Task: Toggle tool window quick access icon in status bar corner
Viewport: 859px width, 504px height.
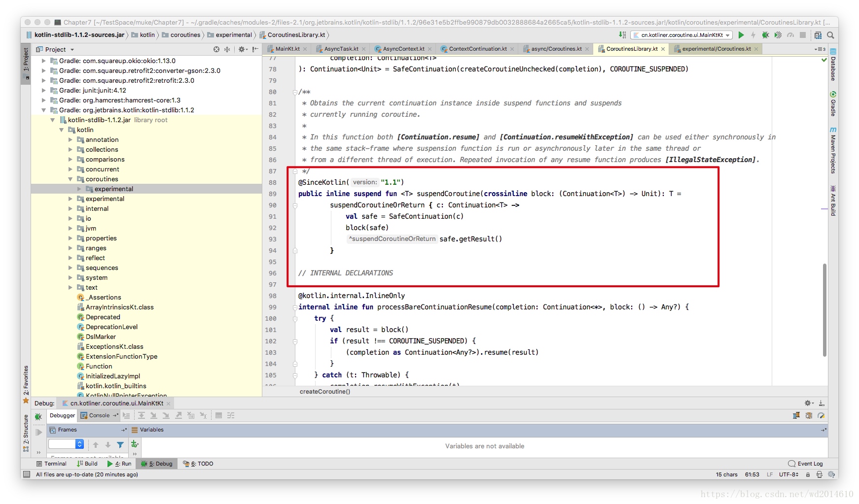Action: point(26,474)
